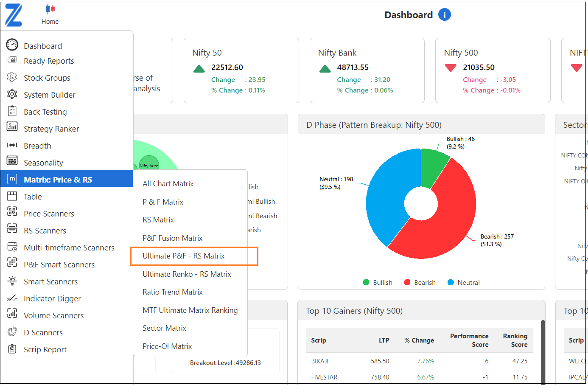Click Breakout Level :49286.13 text

(x=225, y=363)
